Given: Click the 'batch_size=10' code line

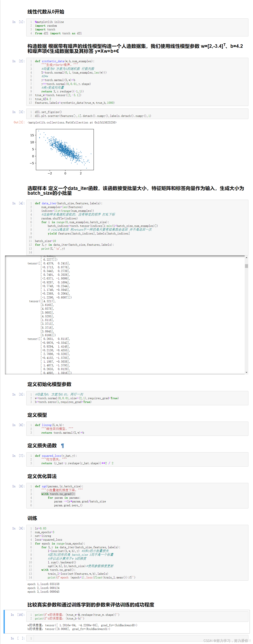Looking at the screenshot, I should tap(45, 241).
